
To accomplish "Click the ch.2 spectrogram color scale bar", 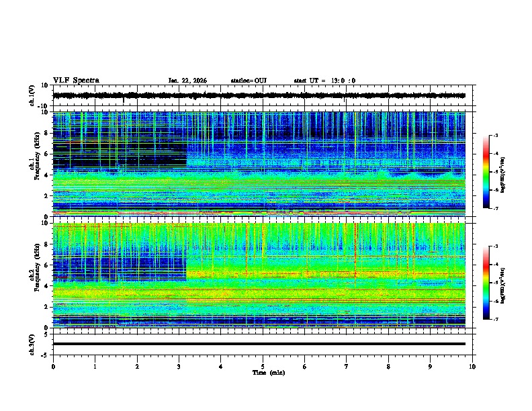I will tap(486, 283).
